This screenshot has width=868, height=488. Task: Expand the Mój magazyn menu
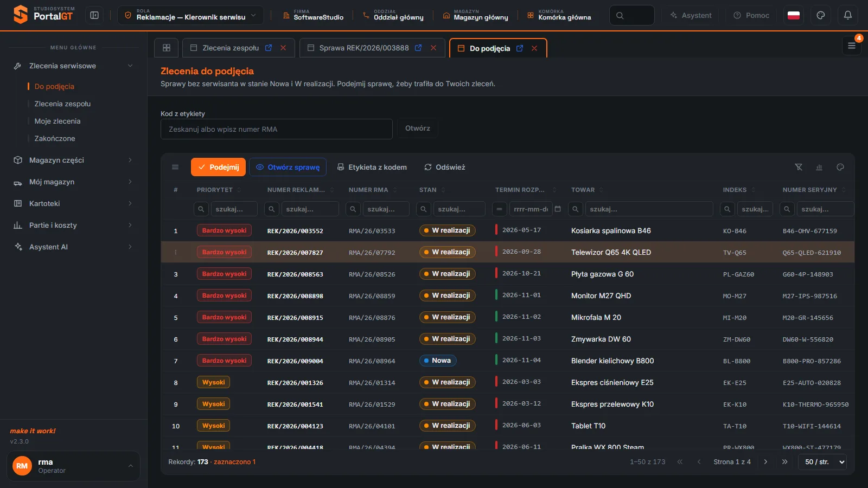tap(73, 182)
